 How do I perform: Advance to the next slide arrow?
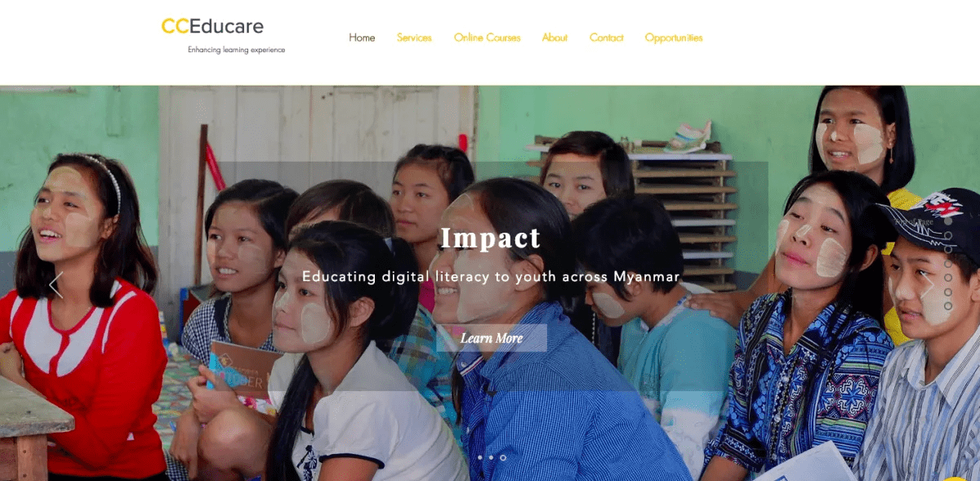927,285
